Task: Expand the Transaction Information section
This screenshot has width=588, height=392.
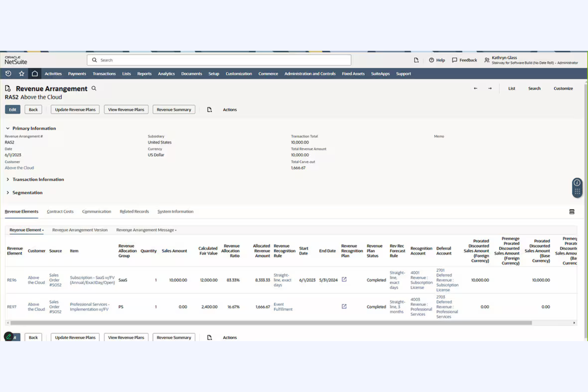Action: (7, 179)
